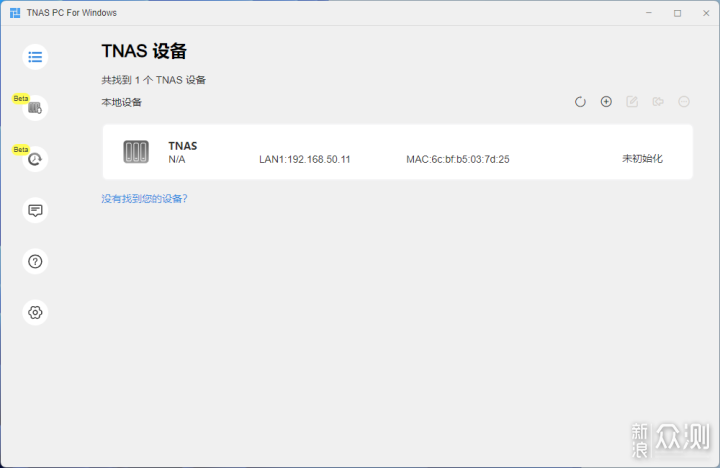
Task: Refresh the local device list
Action: click(x=580, y=101)
